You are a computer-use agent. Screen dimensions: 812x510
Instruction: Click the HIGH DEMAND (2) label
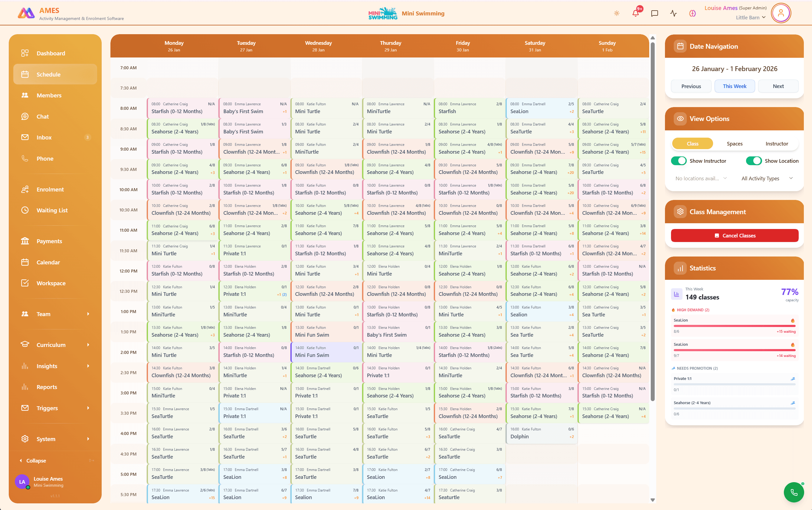pos(692,310)
